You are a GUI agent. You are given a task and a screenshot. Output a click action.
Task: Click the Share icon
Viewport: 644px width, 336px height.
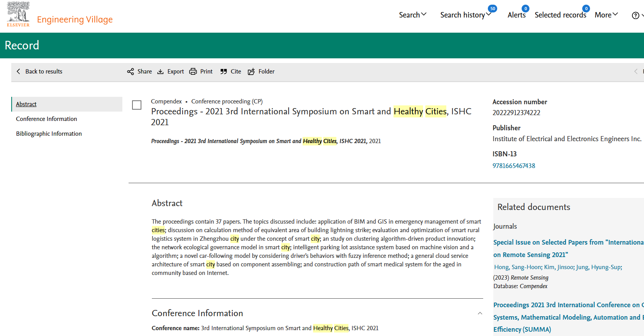(x=131, y=72)
